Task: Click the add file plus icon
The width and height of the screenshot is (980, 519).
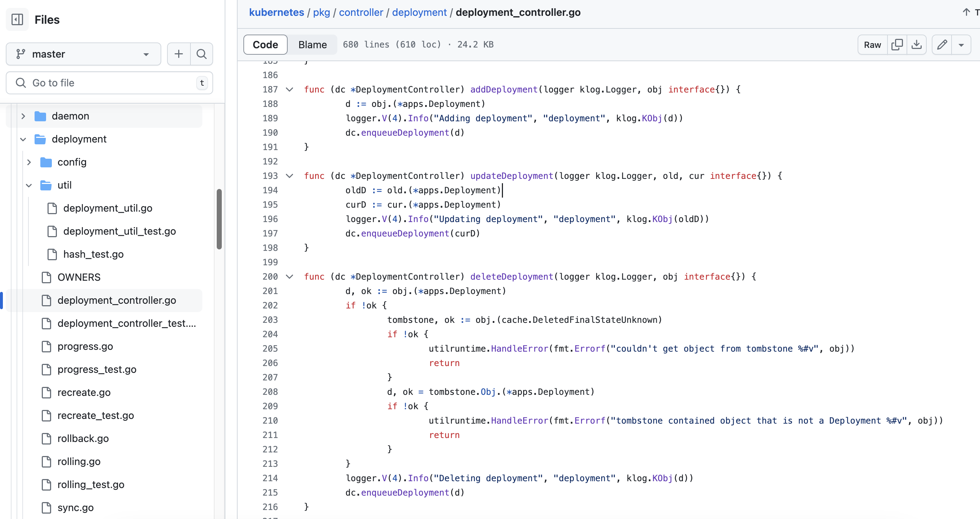Action: (179, 54)
